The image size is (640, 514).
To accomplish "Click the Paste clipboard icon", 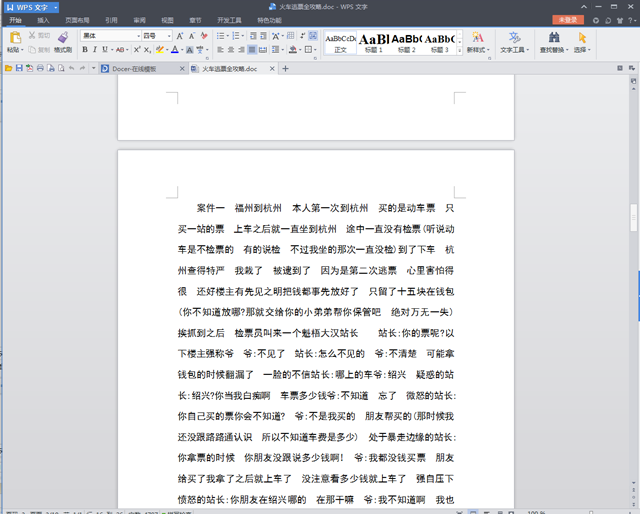I will 16,38.
